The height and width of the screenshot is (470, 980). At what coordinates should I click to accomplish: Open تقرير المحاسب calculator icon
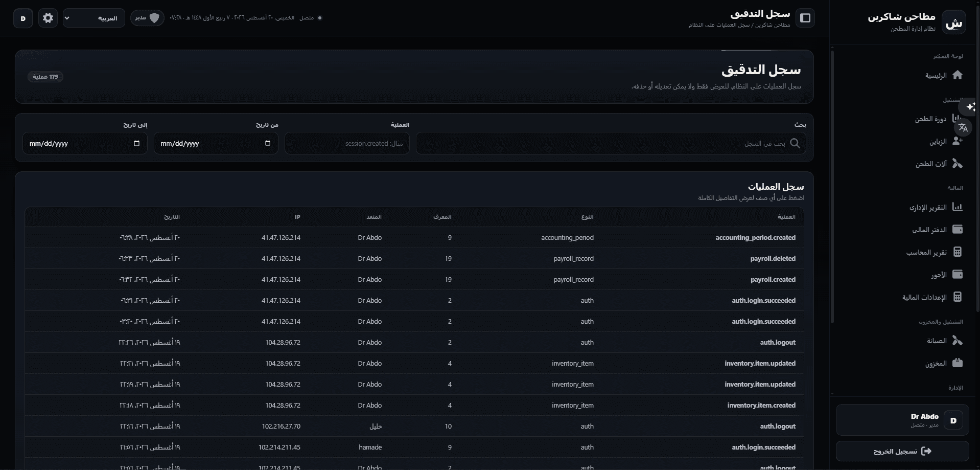pyautogui.click(x=957, y=252)
